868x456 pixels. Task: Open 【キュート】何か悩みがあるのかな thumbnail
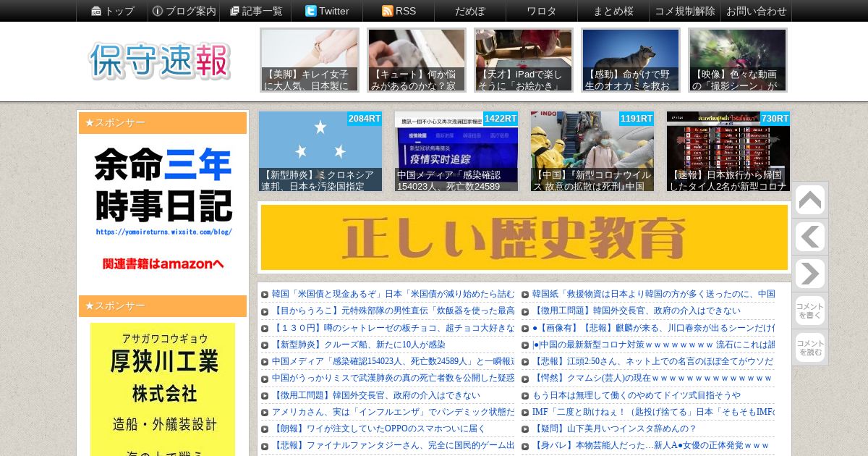click(417, 60)
